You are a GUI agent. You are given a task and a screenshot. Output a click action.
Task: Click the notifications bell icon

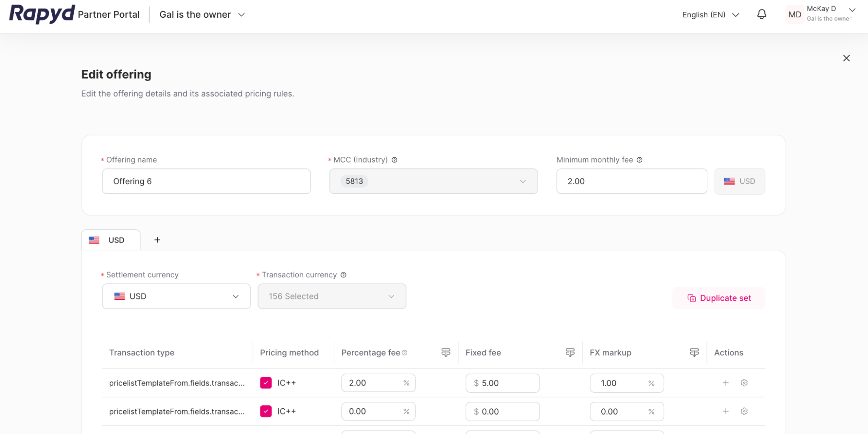pyautogui.click(x=761, y=14)
